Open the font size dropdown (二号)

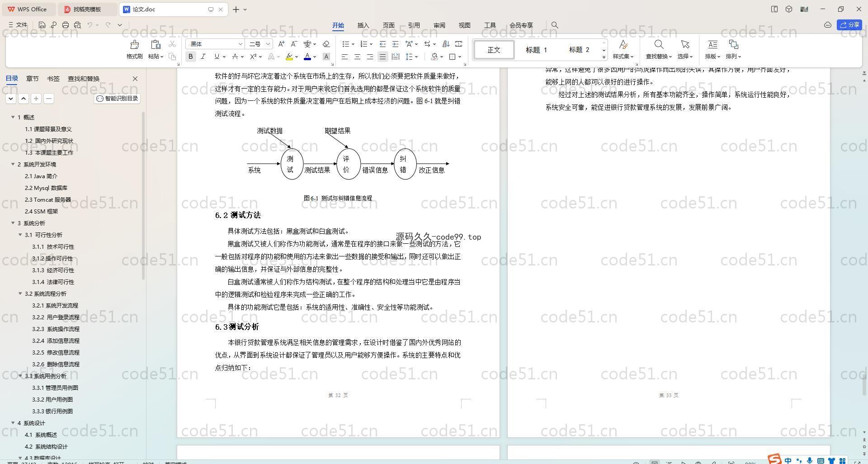[x=268, y=44]
